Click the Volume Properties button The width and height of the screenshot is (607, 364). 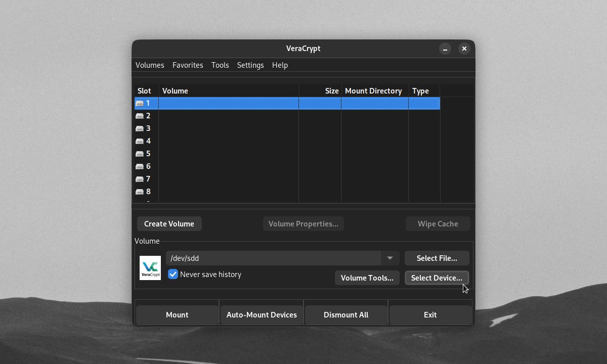coord(303,224)
